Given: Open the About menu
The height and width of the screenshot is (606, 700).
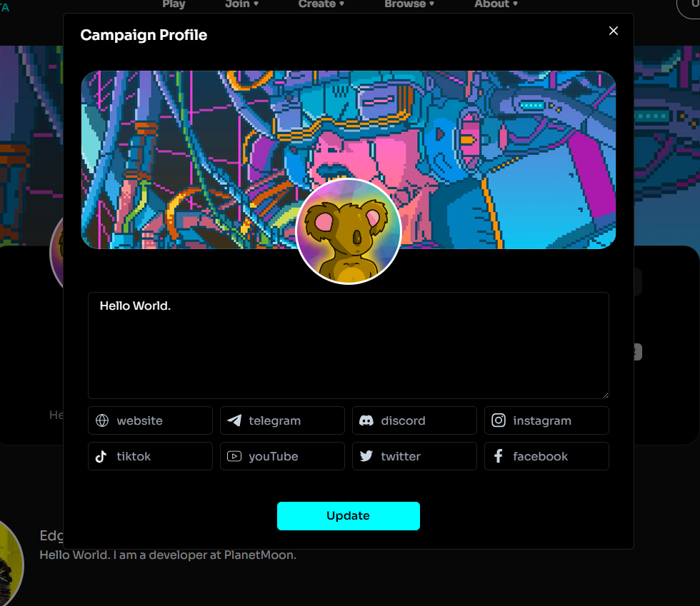Looking at the screenshot, I should click(495, 4).
